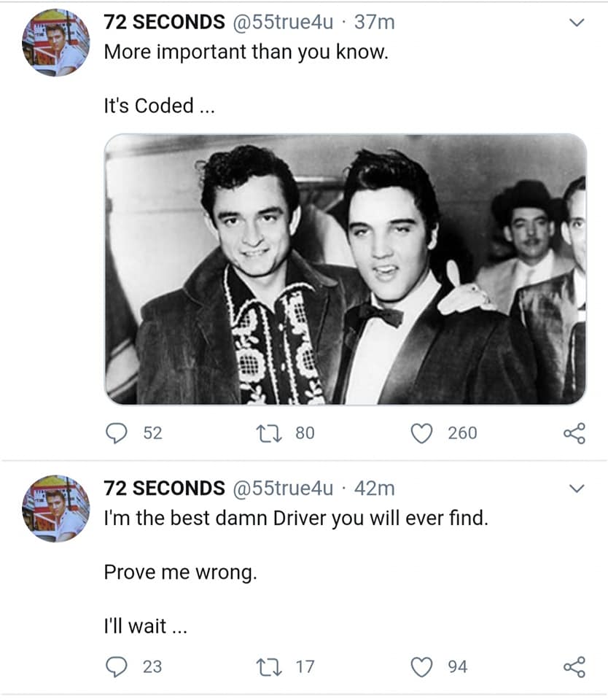Open the "Prove me wrong" tweet text

(x=180, y=572)
